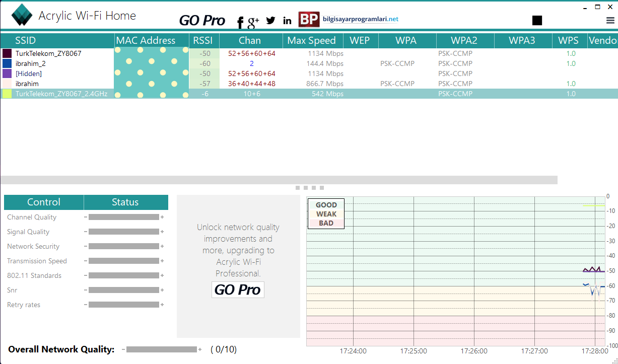Click the blue swatch for ibrahim_2
This screenshot has width=618, height=364.
coord(7,63)
